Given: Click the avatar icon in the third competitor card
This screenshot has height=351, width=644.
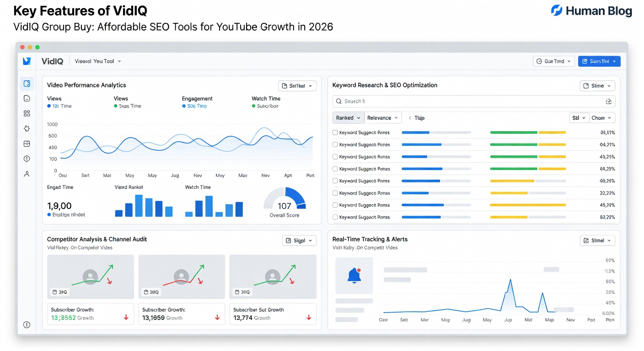Looking at the screenshot, I should (273, 276).
